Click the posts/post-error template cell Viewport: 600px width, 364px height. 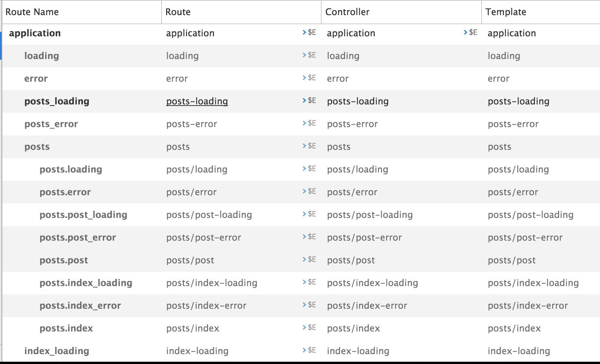[525, 238]
